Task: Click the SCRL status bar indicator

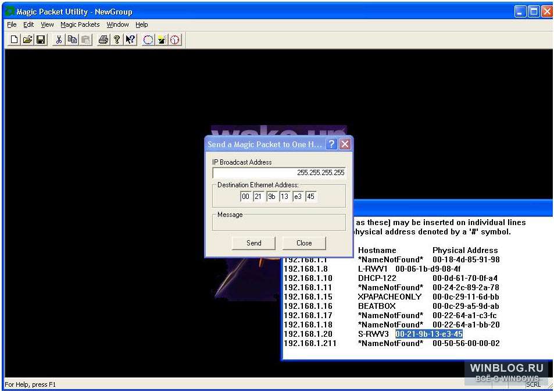Action: click(534, 384)
